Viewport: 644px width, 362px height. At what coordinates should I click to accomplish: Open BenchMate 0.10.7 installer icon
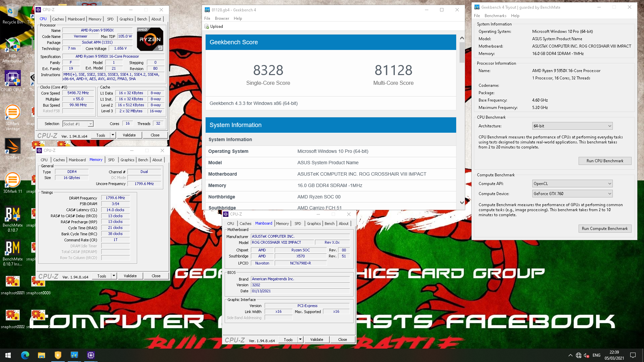12,253
